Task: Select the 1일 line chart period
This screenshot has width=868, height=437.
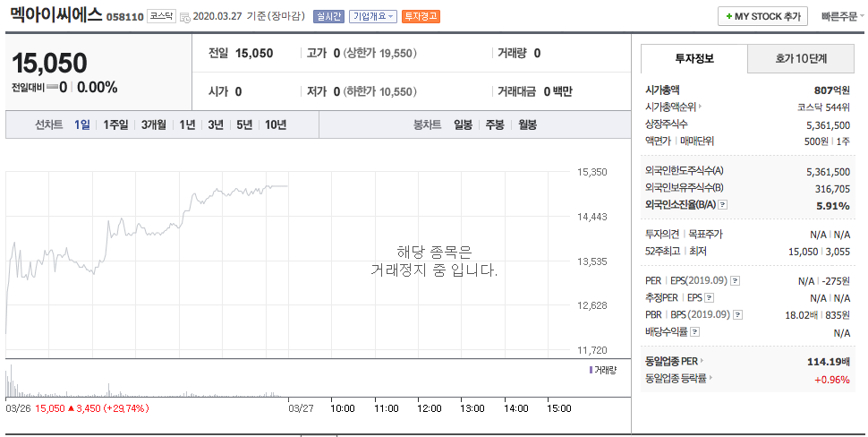Action: coord(82,124)
